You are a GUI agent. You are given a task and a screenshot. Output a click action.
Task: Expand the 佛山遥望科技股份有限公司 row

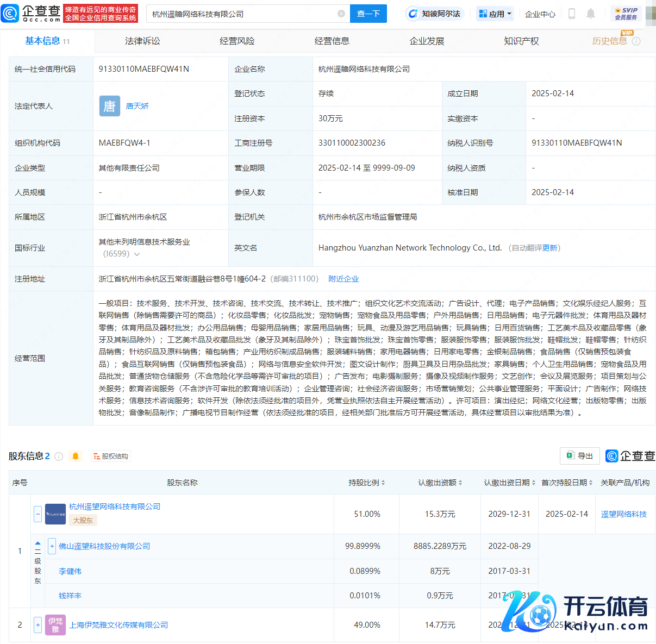[52, 546]
